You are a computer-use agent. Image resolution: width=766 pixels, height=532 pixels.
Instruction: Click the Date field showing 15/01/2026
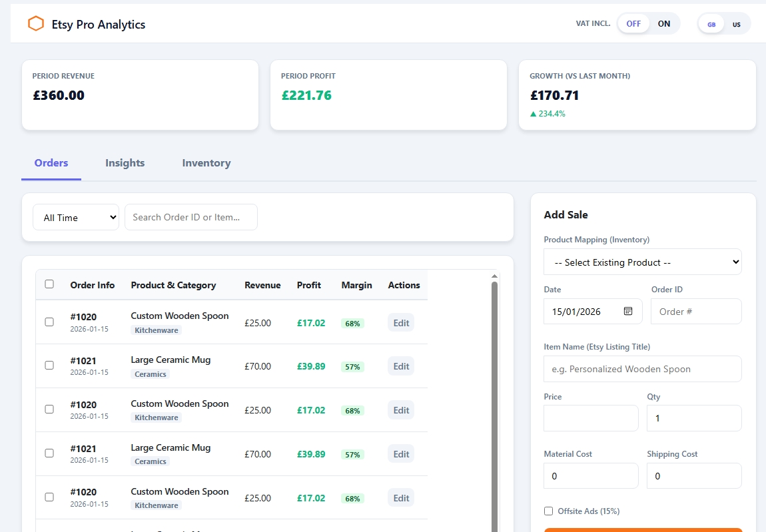tap(593, 311)
